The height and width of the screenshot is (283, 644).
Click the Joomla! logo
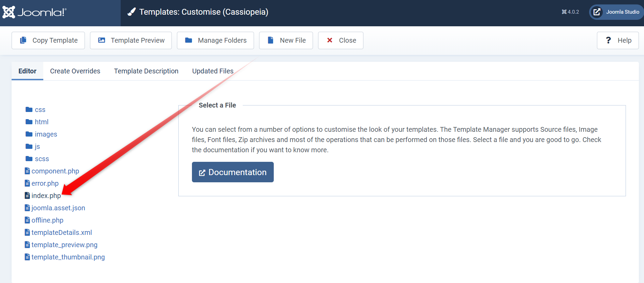[x=34, y=12]
